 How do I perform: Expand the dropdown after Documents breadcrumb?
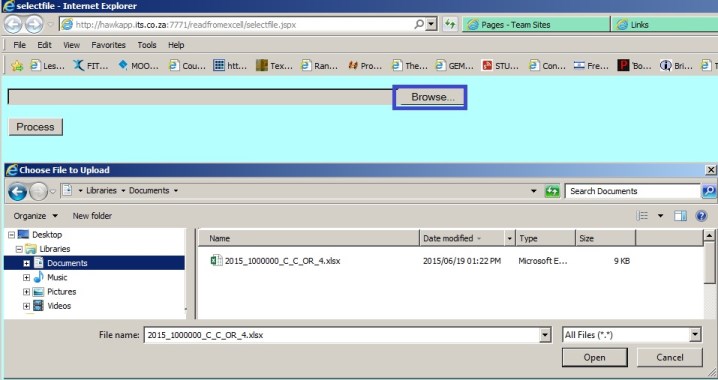pyautogui.click(x=176, y=190)
